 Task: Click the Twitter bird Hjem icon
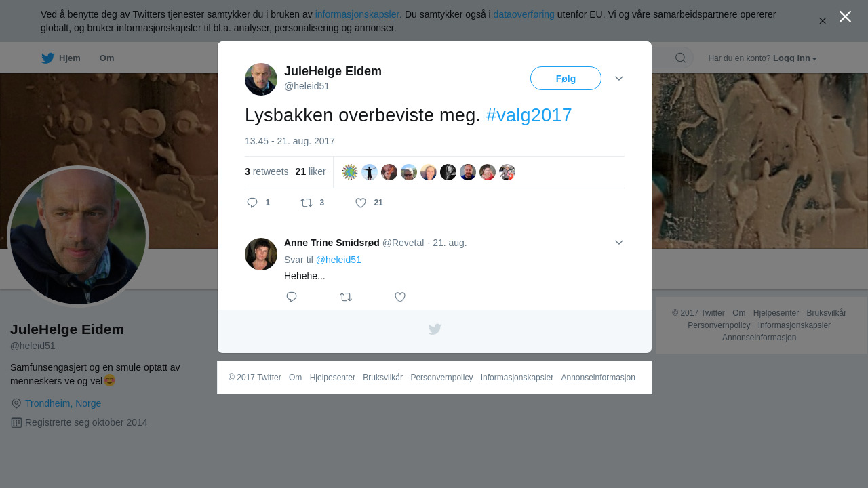point(47,58)
